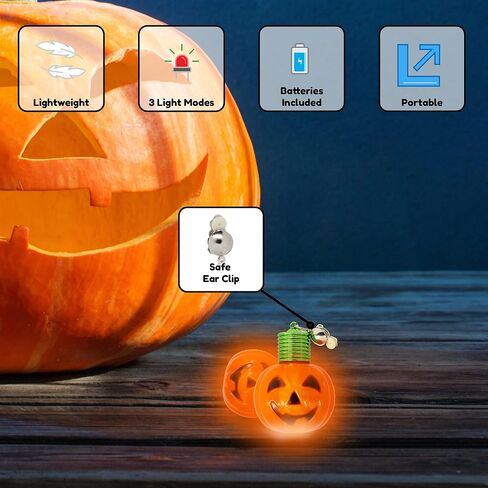Select the 'Safe Ear Clip' label
The image size is (488, 488).
(221, 273)
